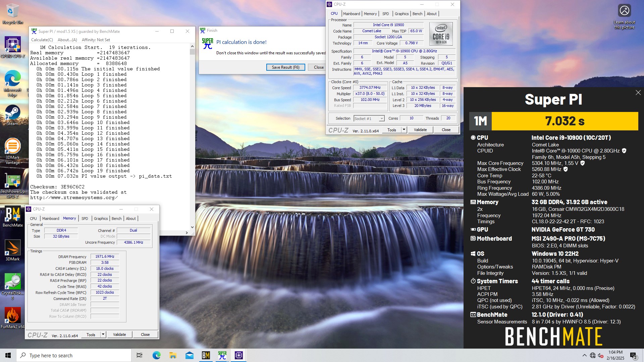Show hidden system tray icons

(585, 355)
